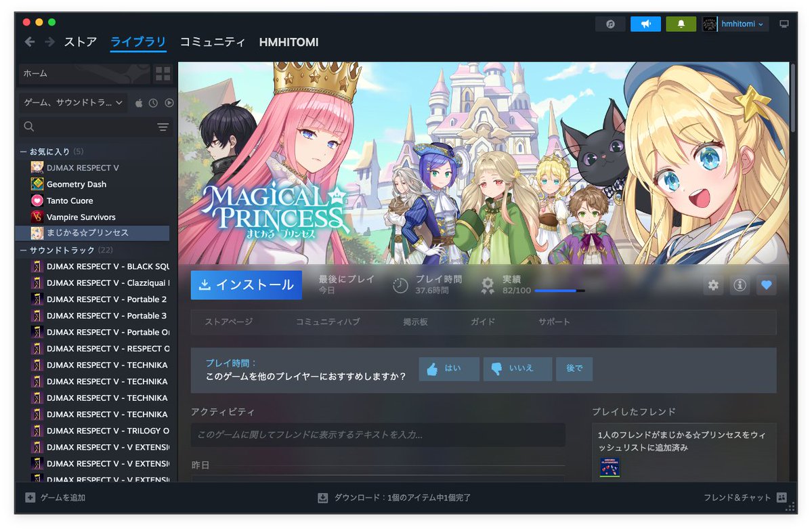
Task: Click the 実績 82/100 text
Action: tap(516, 285)
